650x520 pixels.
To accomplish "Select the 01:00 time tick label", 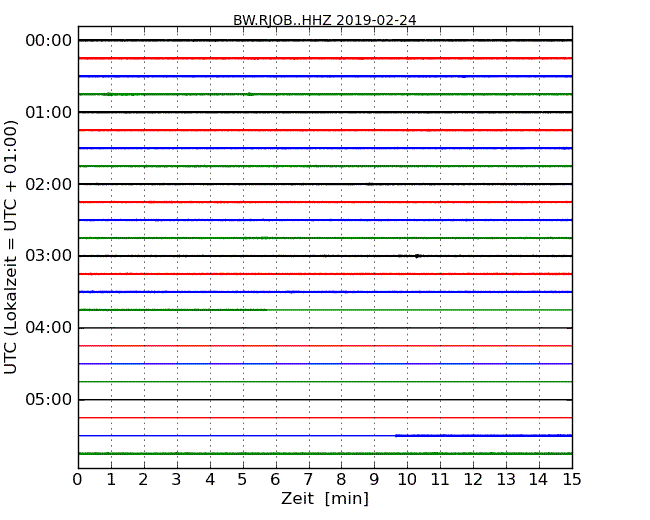I will pyautogui.click(x=49, y=112).
